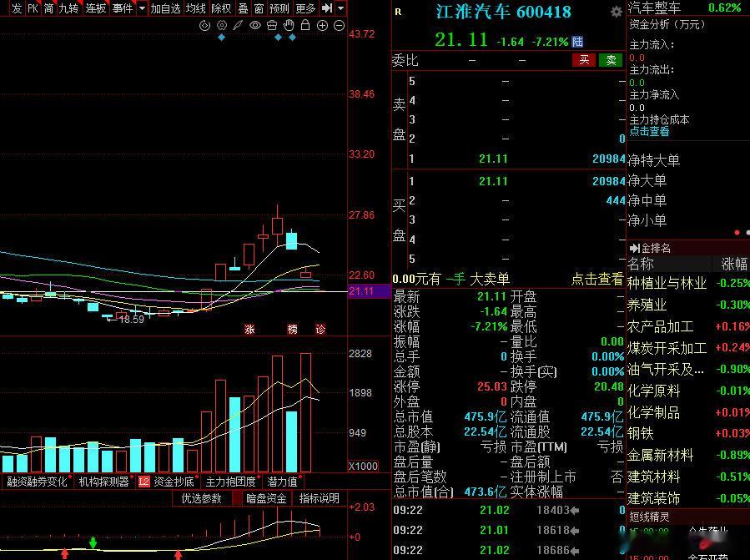Toggle the 窗 window option
The width and height of the screenshot is (750, 560).
point(259,8)
